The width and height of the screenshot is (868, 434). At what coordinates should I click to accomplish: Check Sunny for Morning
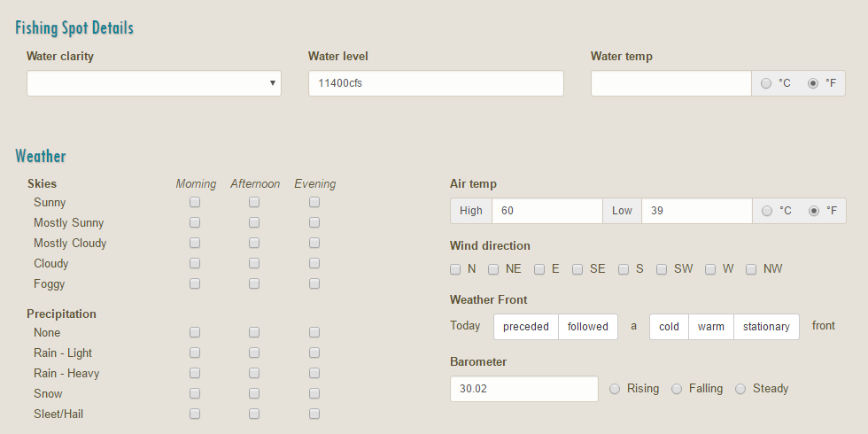click(x=195, y=202)
